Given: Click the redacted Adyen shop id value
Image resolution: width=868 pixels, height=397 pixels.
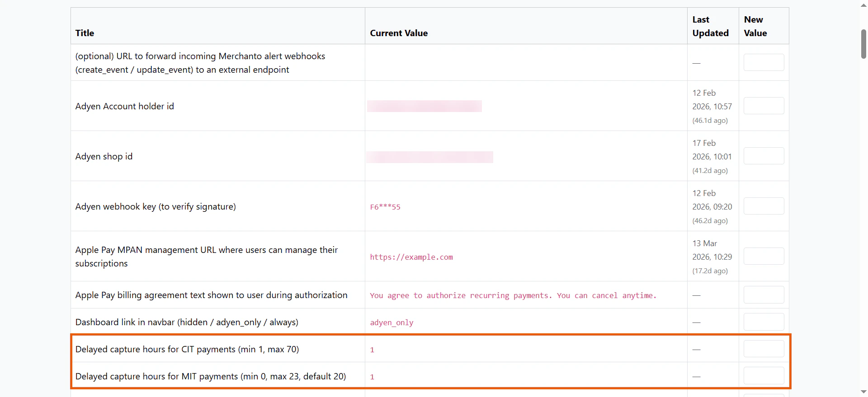Looking at the screenshot, I should pos(429,157).
